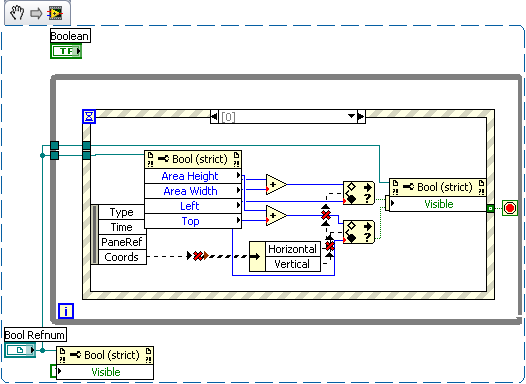
Task: Go to the next event case
Action: pyautogui.click(x=361, y=117)
